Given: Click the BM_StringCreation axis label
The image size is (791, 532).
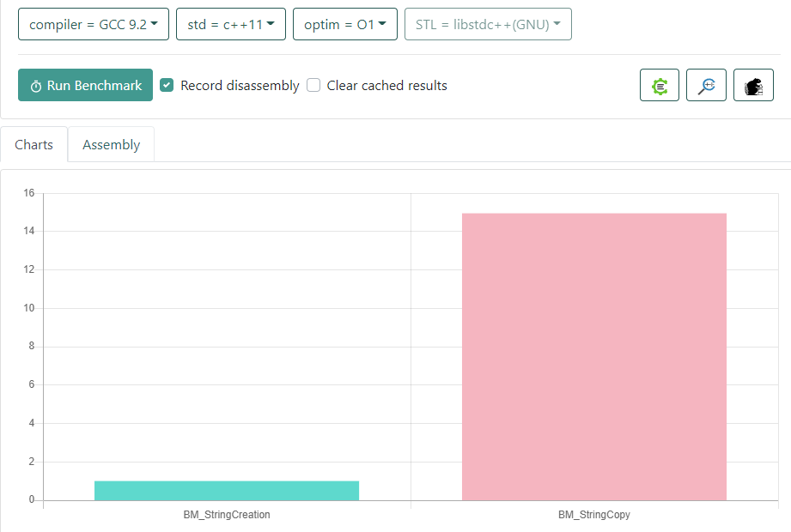Looking at the screenshot, I should click(x=227, y=516).
